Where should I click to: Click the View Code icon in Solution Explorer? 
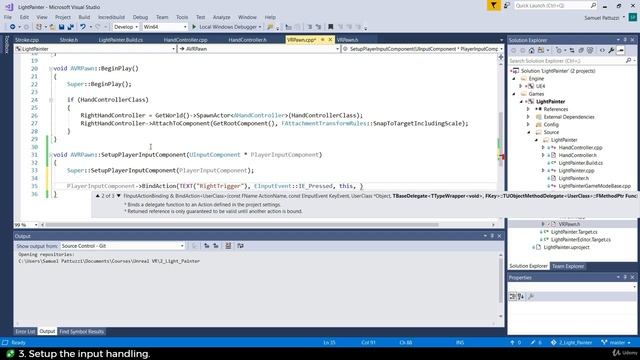click(x=602, y=51)
